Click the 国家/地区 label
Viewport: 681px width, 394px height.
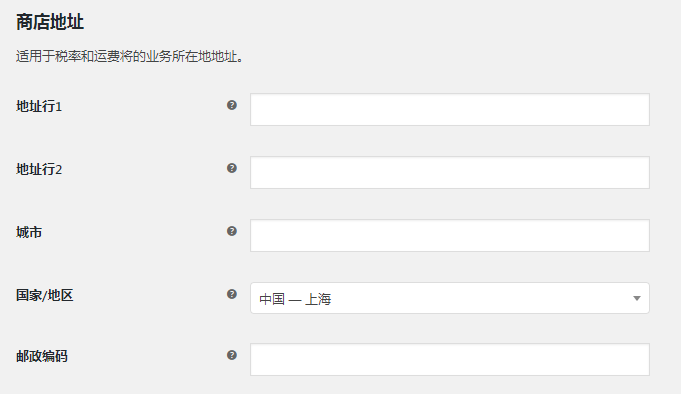[x=45, y=295]
